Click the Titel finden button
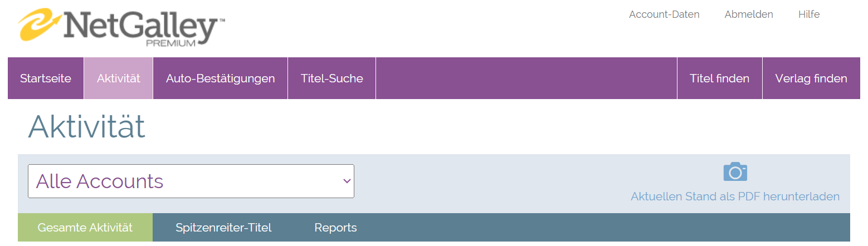The width and height of the screenshot is (868, 246). point(719,78)
